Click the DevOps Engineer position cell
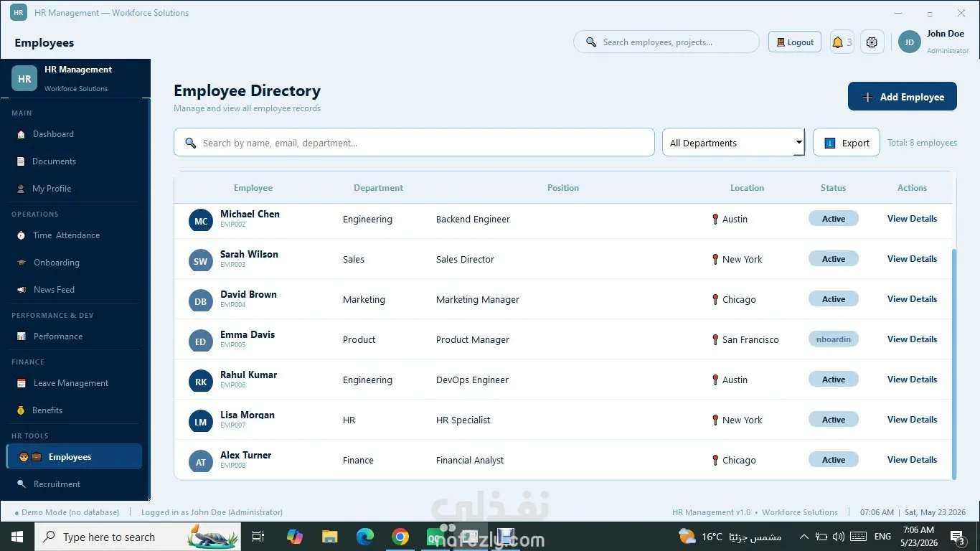 click(x=472, y=380)
